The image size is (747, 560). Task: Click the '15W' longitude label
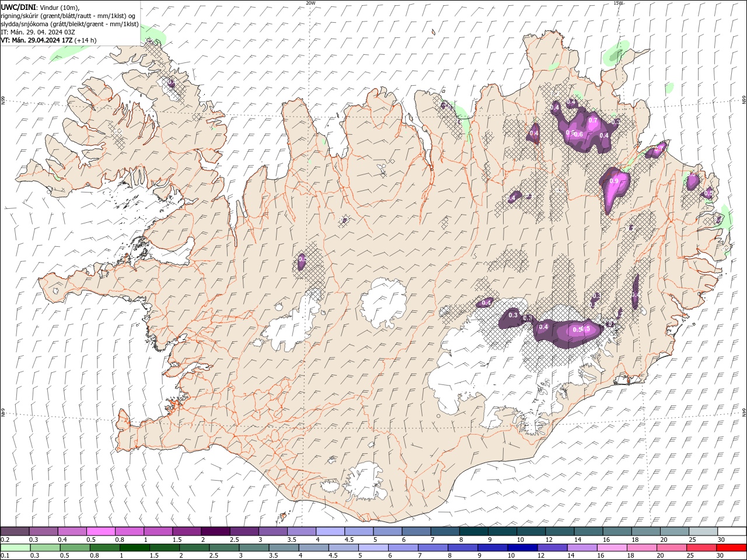tap(618, 3)
